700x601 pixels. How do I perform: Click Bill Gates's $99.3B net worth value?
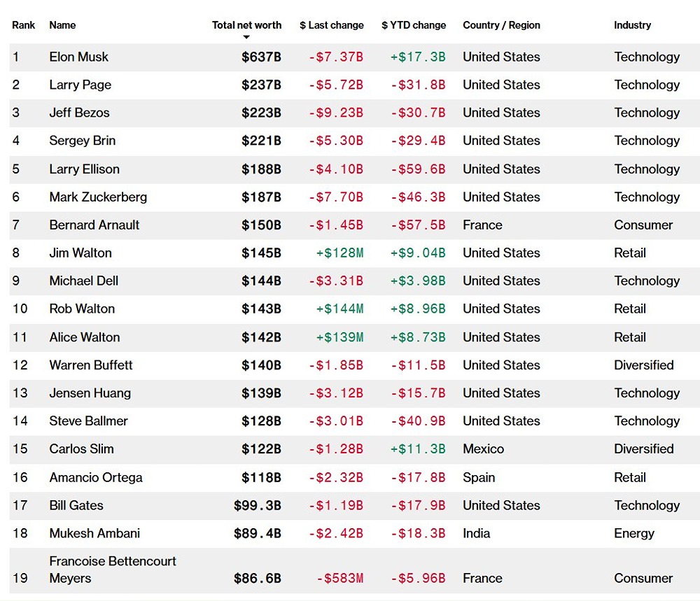[258, 505]
